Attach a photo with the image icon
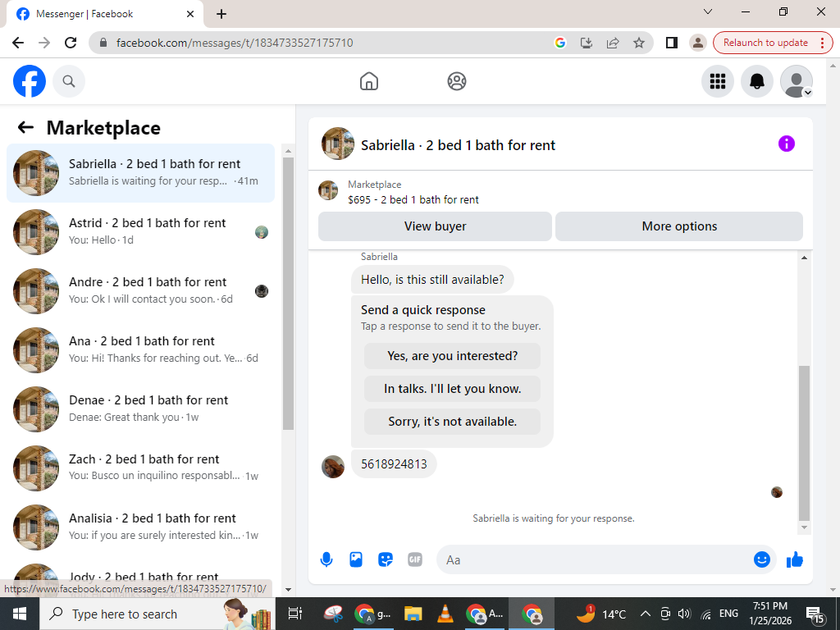This screenshot has height=630, width=840. pos(356,559)
